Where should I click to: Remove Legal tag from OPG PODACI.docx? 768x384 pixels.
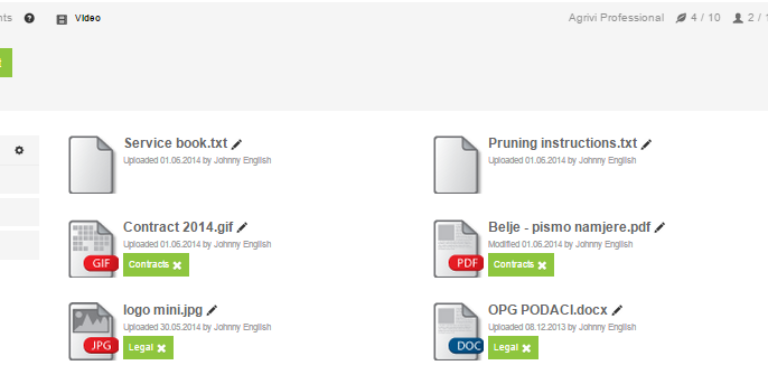526,348
